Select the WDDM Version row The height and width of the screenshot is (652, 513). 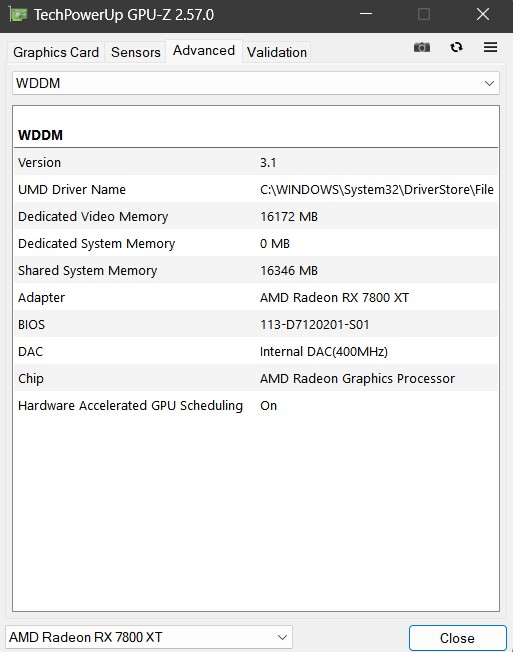(x=256, y=163)
